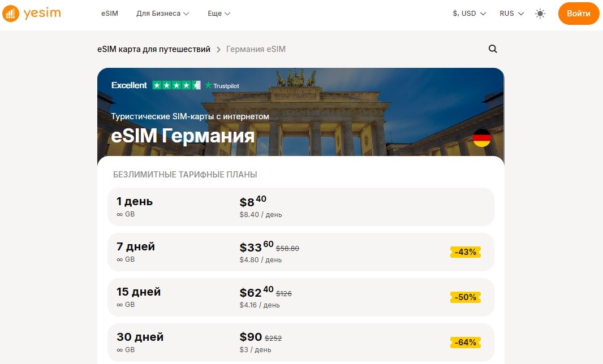Click the Germany flag icon in the banner
The height and width of the screenshot is (364, 603).
coord(481,137)
